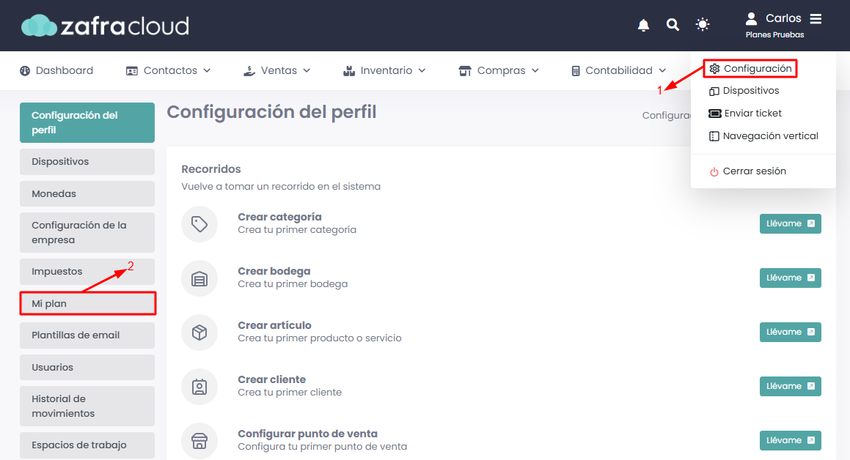Viewport: 850px width, 460px height.
Task: Click the tag icon for Crear categoría
Action: [199, 224]
